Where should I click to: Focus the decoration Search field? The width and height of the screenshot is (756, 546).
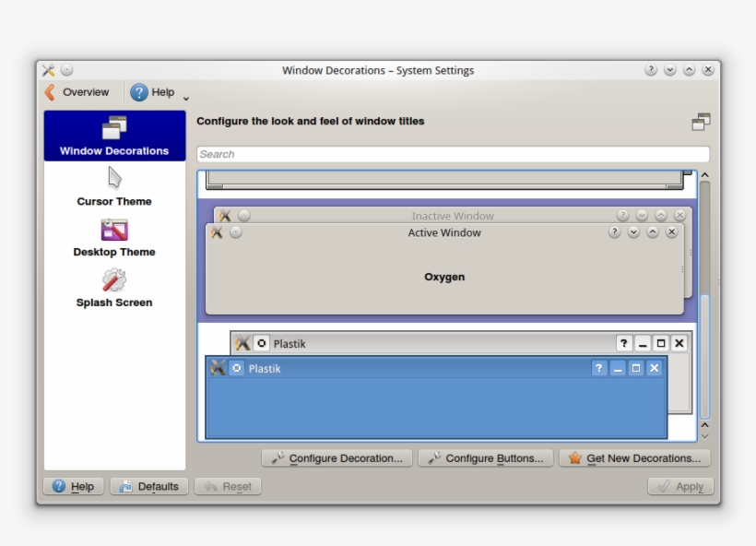tap(452, 153)
